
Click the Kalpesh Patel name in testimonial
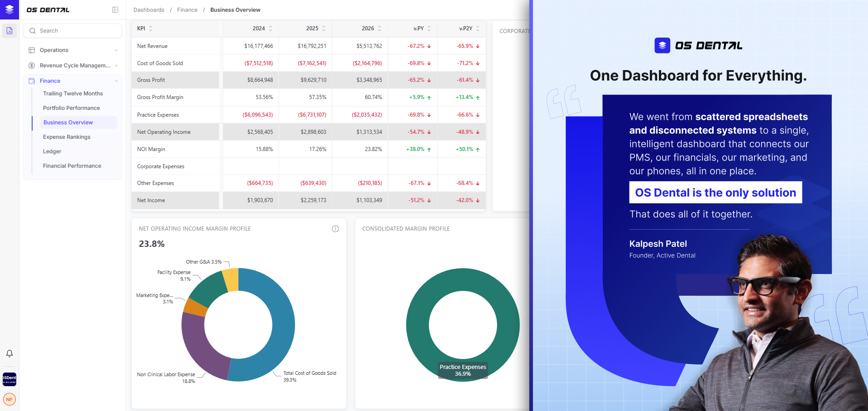point(658,244)
